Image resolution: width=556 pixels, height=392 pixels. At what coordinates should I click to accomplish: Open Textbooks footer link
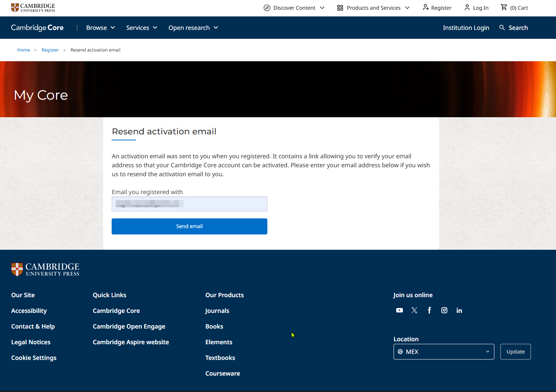[220, 358]
